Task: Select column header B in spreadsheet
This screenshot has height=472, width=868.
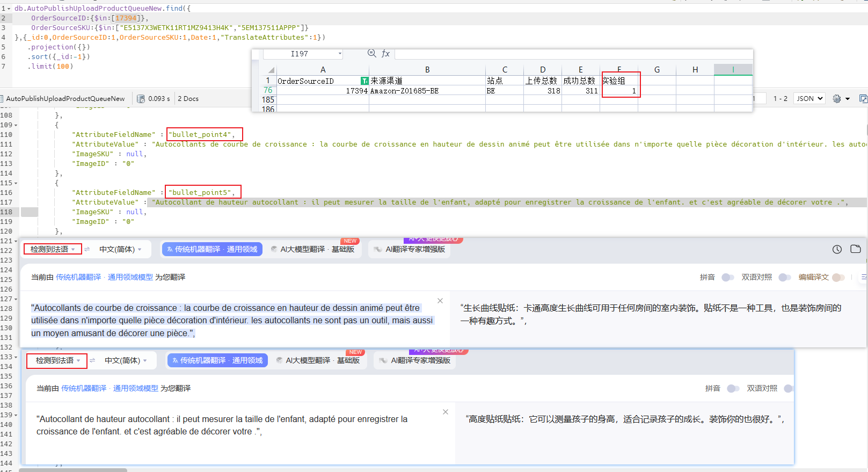Action: pos(427,70)
